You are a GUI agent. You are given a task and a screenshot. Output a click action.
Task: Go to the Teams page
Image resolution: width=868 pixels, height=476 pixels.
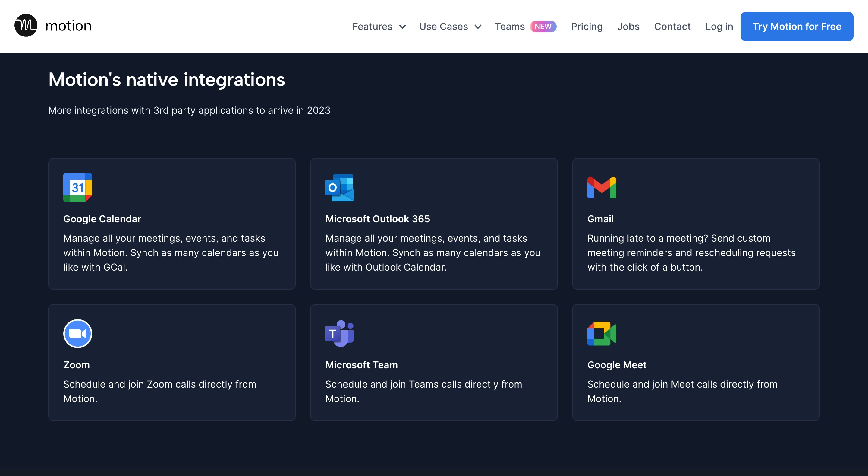[510, 26]
